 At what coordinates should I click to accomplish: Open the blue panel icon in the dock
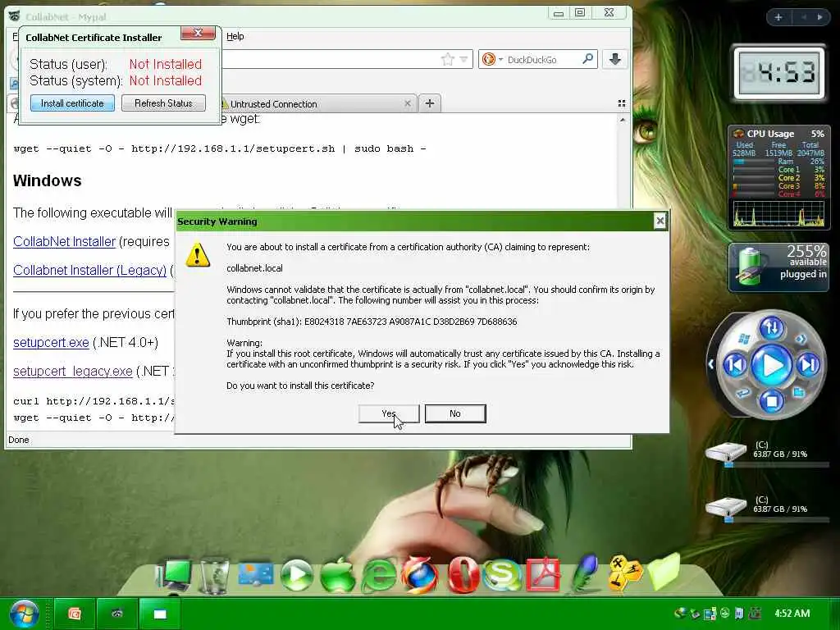(256, 575)
